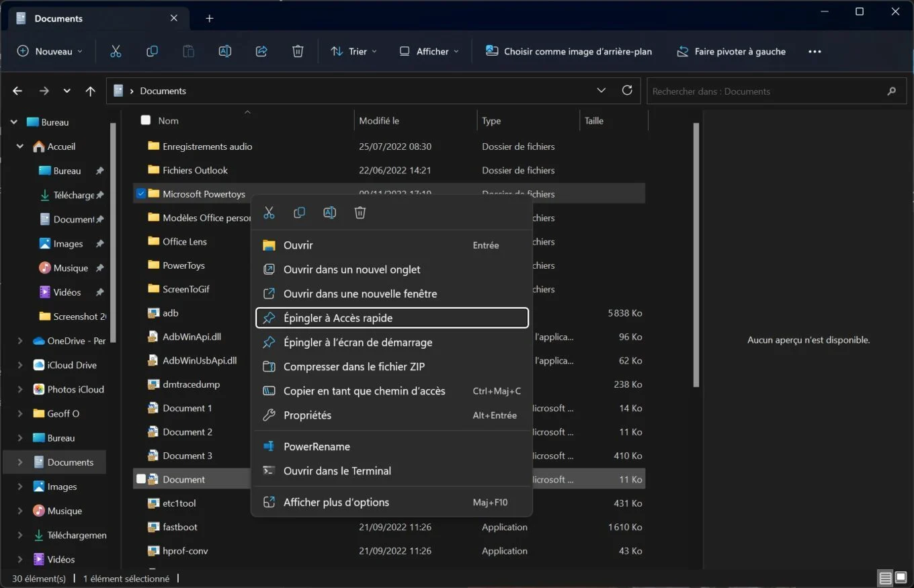The image size is (914, 588).
Task: Click Faire pivoter à gauche
Action: (731, 51)
